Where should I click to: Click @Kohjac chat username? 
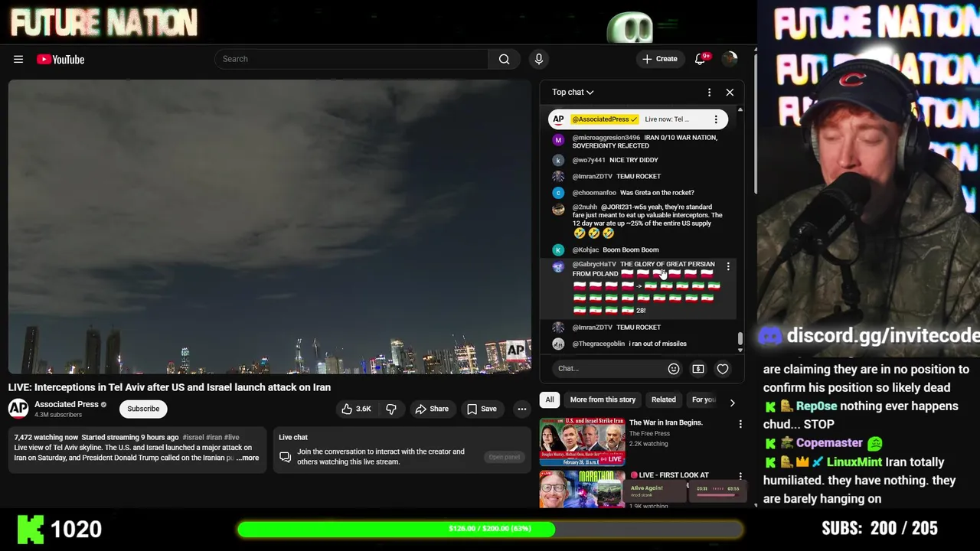[x=586, y=249]
